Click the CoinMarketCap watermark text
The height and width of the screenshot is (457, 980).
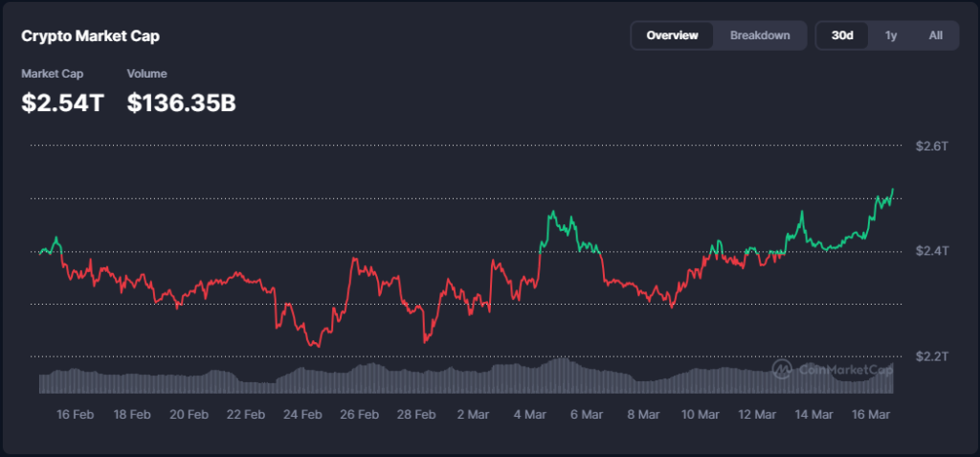coord(845,369)
